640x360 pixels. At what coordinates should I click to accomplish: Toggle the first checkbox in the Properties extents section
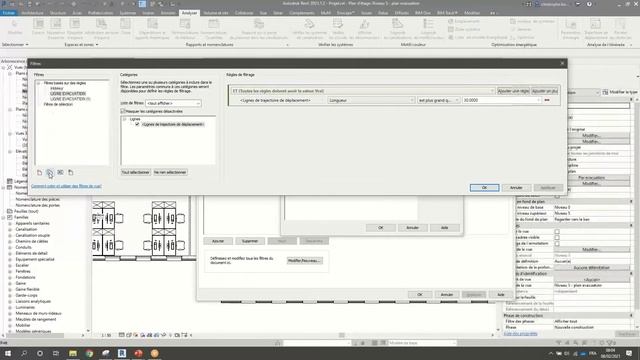click(557, 231)
